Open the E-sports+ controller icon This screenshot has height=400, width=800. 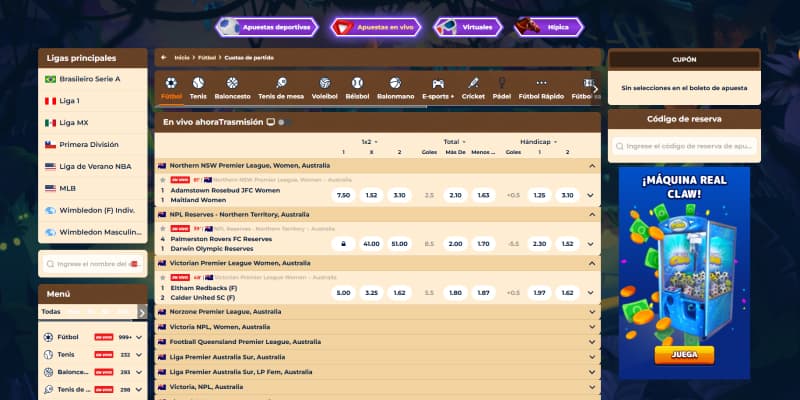tap(437, 88)
